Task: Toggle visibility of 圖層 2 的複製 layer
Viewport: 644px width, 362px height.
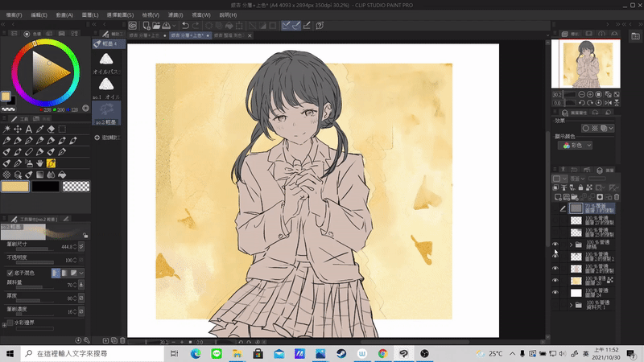Action: point(555,269)
